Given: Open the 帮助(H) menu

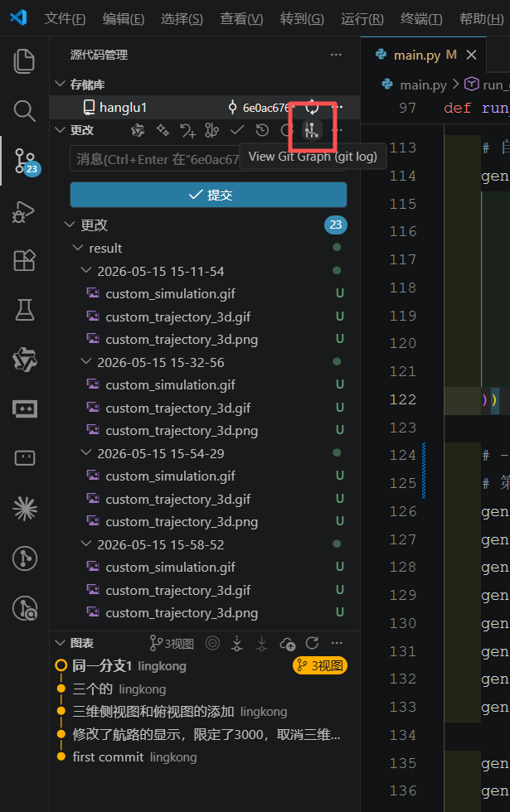Looking at the screenshot, I should tap(482, 18).
